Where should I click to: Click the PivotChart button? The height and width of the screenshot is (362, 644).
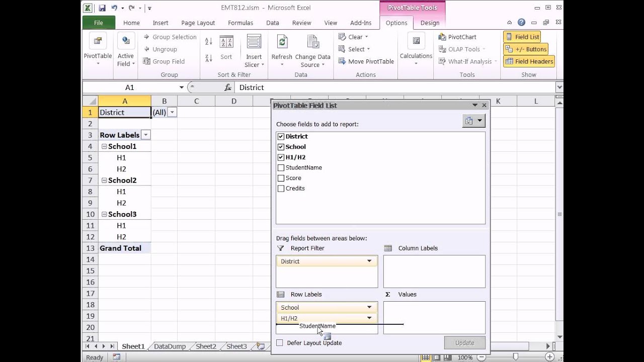(x=457, y=37)
